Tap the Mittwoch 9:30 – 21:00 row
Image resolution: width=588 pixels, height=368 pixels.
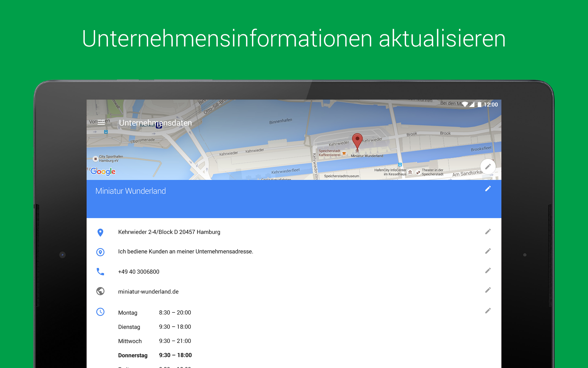[155, 341]
